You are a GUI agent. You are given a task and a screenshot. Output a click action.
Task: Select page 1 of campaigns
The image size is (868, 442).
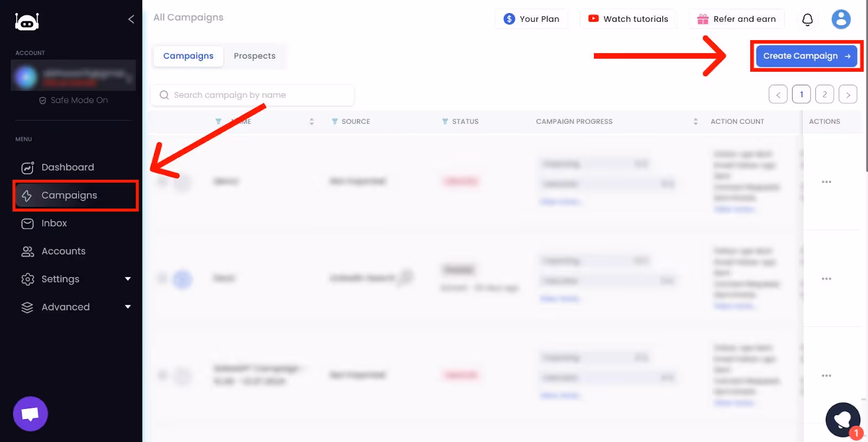[x=801, y=94]
